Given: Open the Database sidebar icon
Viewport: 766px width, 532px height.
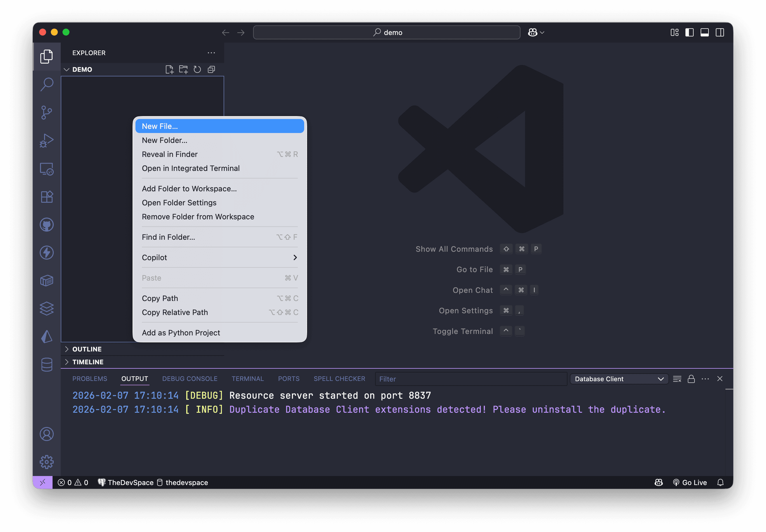Looking at the screenshot, I should [46, 365].
